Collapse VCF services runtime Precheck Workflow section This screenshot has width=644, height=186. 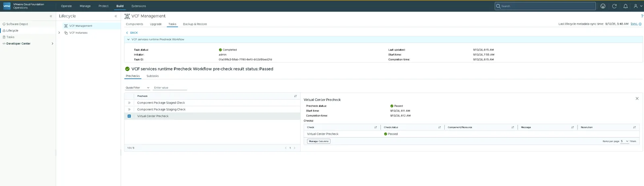[x=128, y=40]
